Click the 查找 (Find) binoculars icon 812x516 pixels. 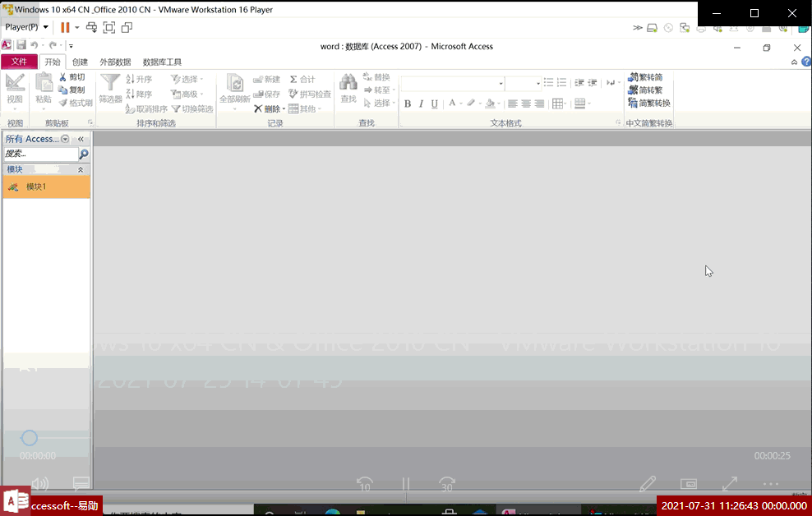(348, 82)
